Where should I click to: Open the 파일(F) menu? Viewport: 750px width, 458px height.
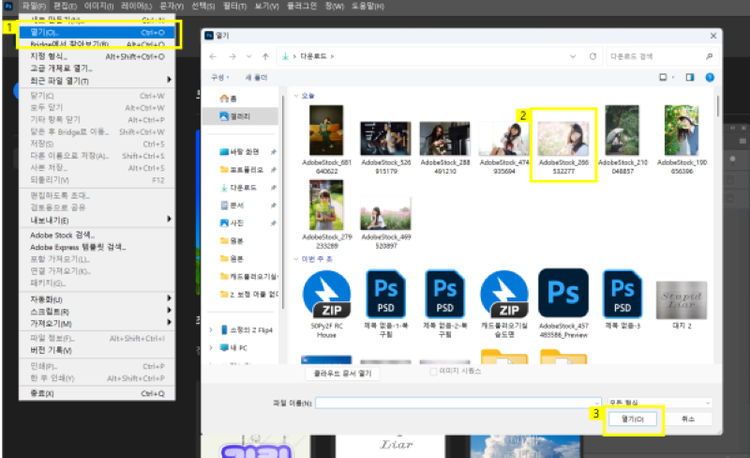coord(34,6)
